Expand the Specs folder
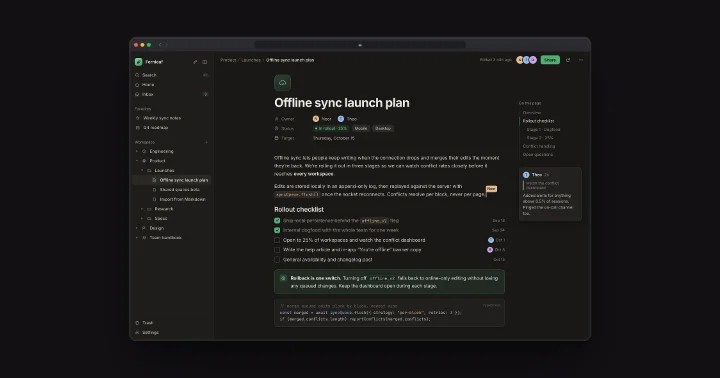The height and width of the screenshot is (378, 720). pos(142,219)
